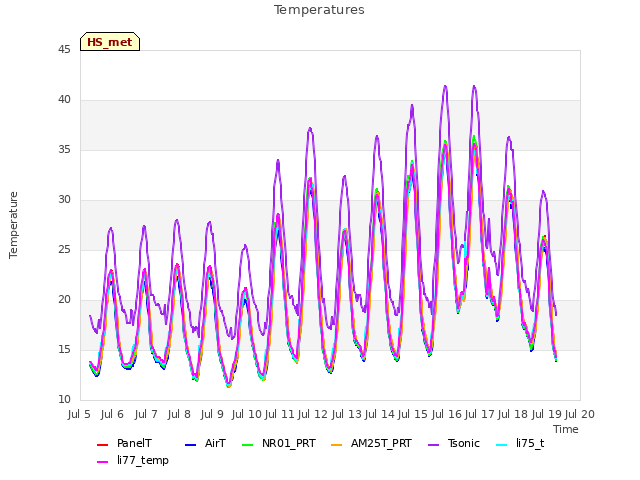Click the 35 y-axis tick label
This screenshot has height=480, width=640.
coord(64,150)
